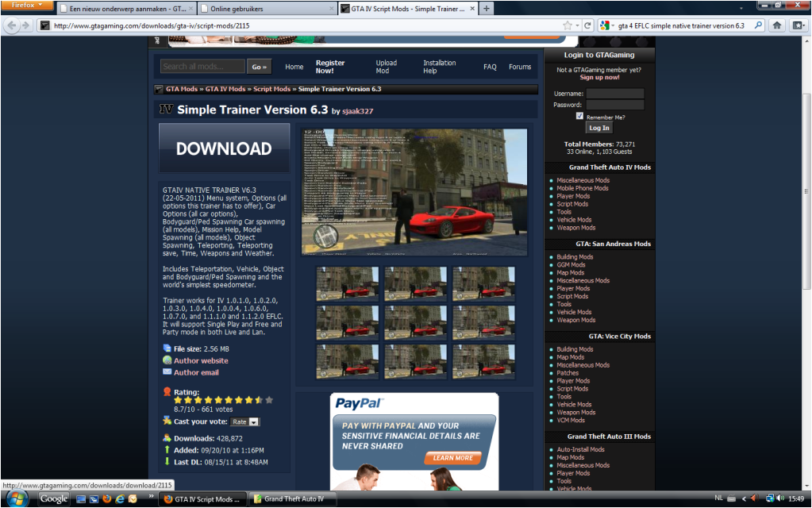Switch to 'Grand Theft Auto IV' taskbar window
The image size is (812, 508).
click(x=293, y=499)
